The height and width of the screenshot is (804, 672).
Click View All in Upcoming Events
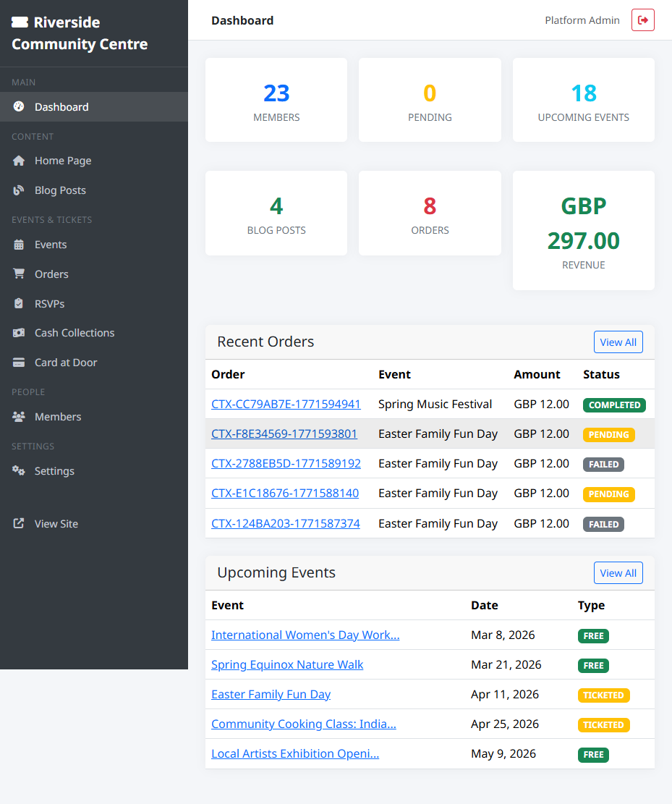(618, 572)
